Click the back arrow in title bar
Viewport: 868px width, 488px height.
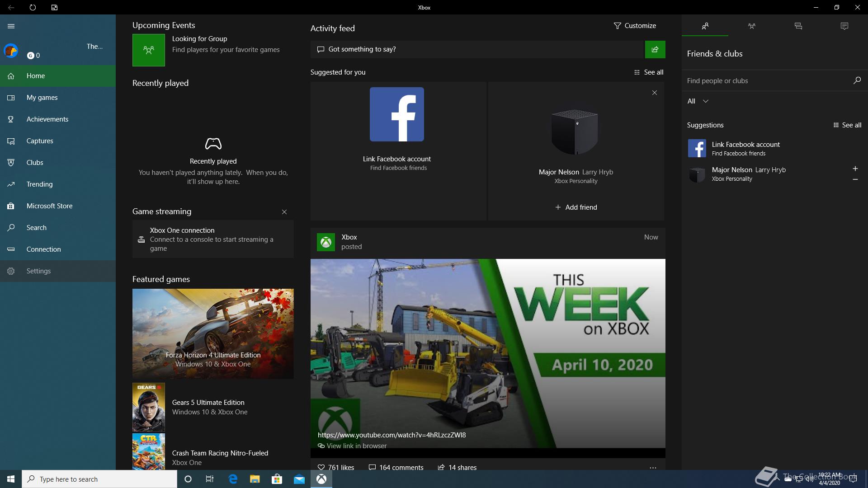point(11,7)
